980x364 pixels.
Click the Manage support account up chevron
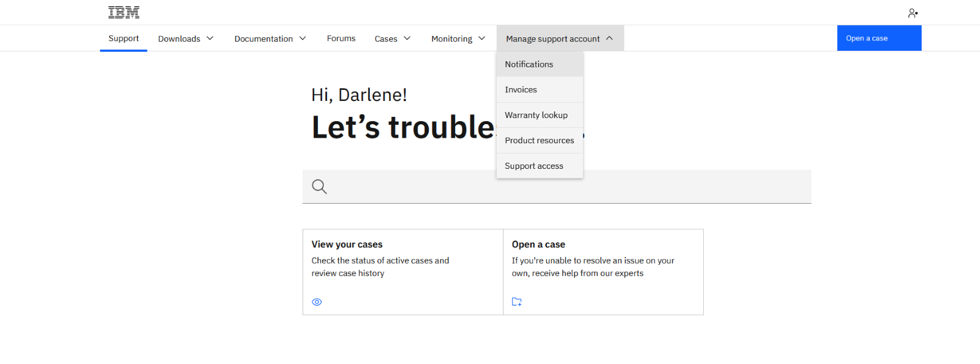pyautogui.click(x=609, y=38)
